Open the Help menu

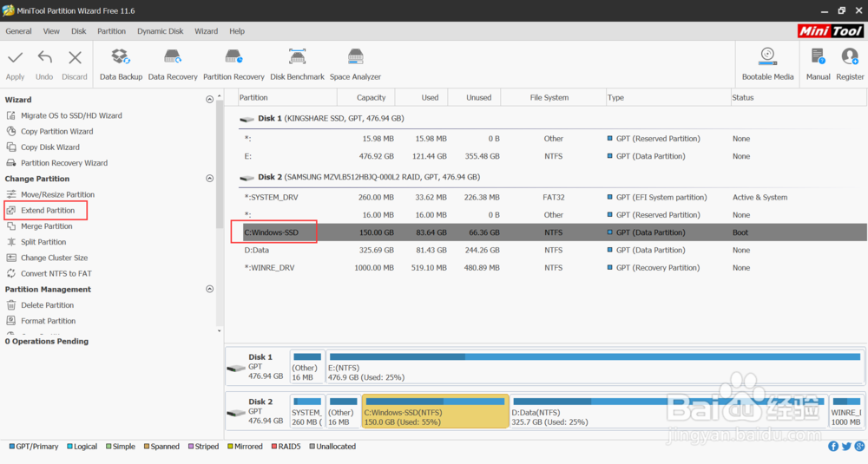(x=237, y=31)
